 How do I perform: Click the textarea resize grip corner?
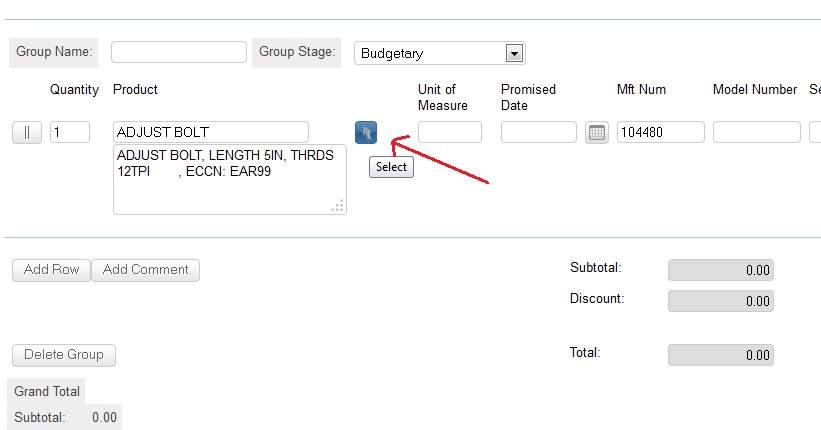point(338,206)
